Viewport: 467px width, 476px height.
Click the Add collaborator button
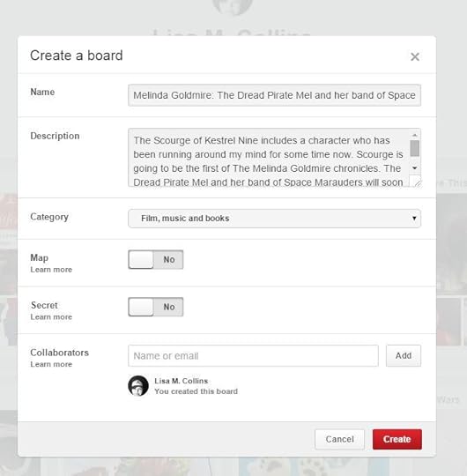404,356
